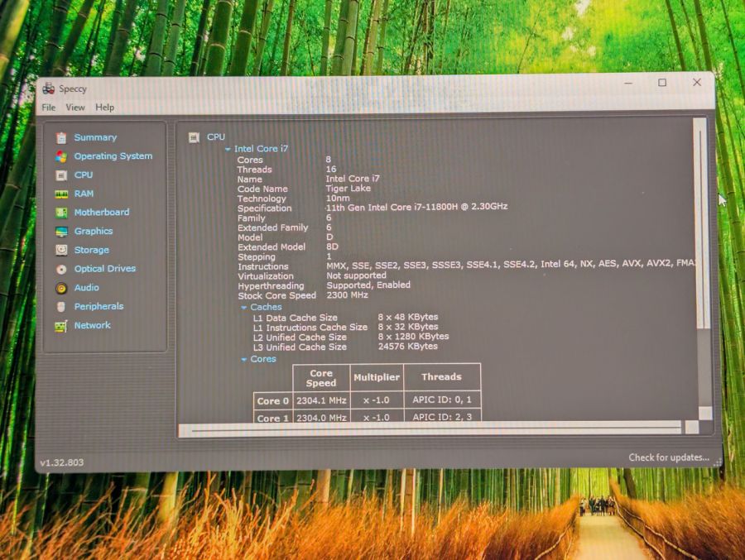Open the Graphics section
The image size is (745, 560).
[94, 231]
